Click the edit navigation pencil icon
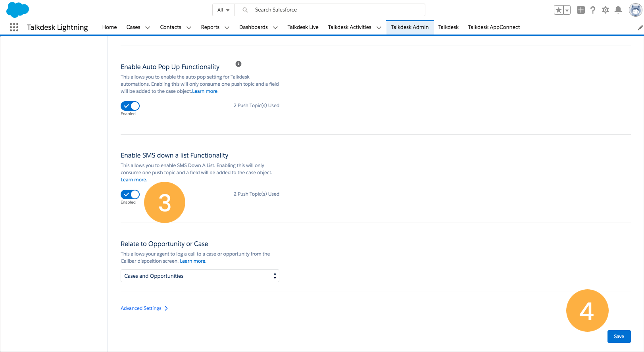644x352 pixels. click(x=640, y=28)
